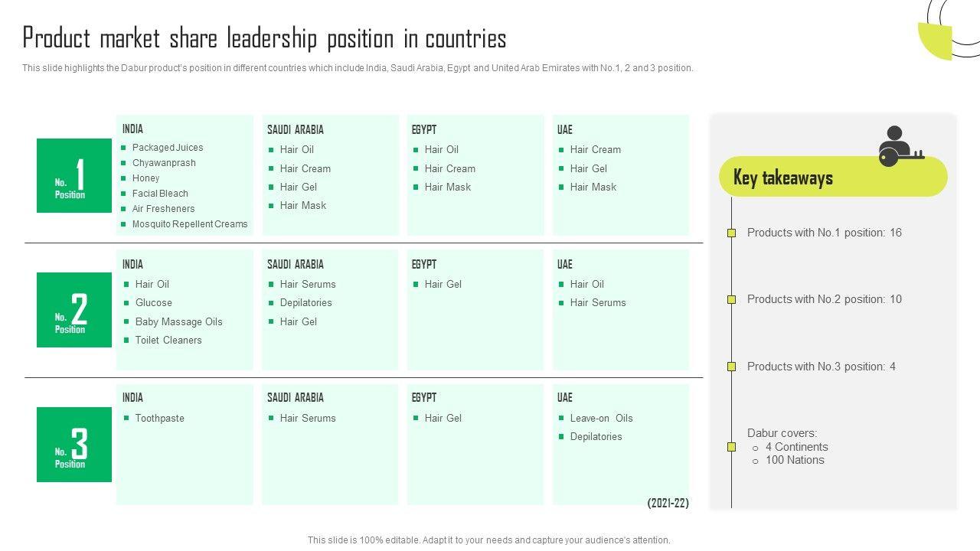Click yellow square marker beside No.3 position takeaway
Image resolution: width=980 pixels, height=551 pixels.
(731, 367)
